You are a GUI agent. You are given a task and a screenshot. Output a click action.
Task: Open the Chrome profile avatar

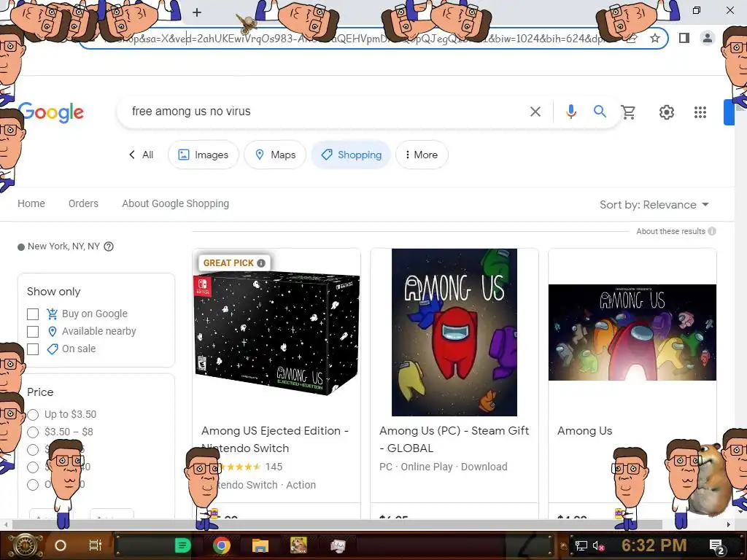tap(708, 38)
